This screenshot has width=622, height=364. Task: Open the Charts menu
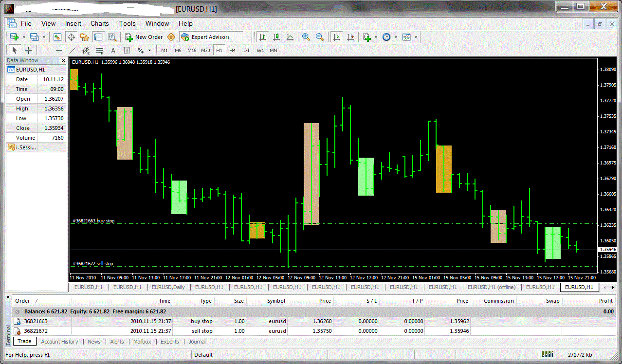tap(99, 23)
